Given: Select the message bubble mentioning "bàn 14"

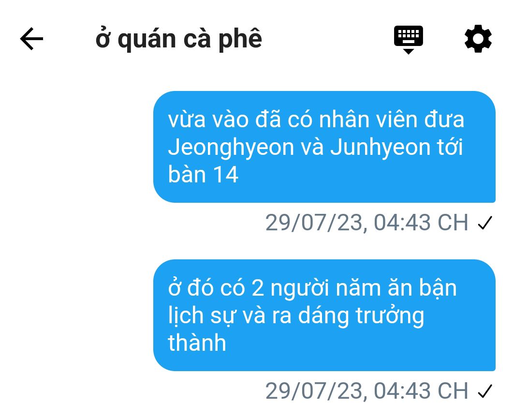Looking at the screenshot, I should coord(324,147).
